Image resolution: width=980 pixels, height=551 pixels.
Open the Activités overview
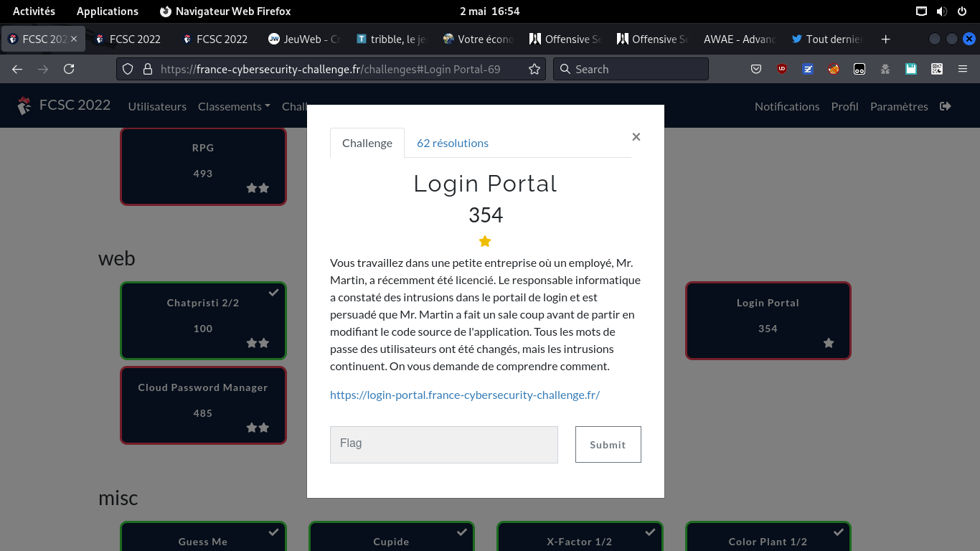coord(34,11)
